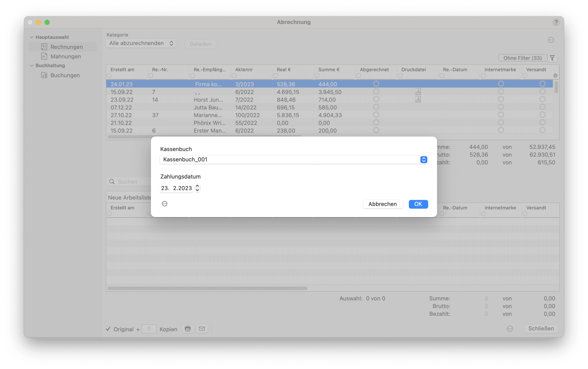Click the upper table vertical scrollbar

pyautogui.click(x=556, y=87)
